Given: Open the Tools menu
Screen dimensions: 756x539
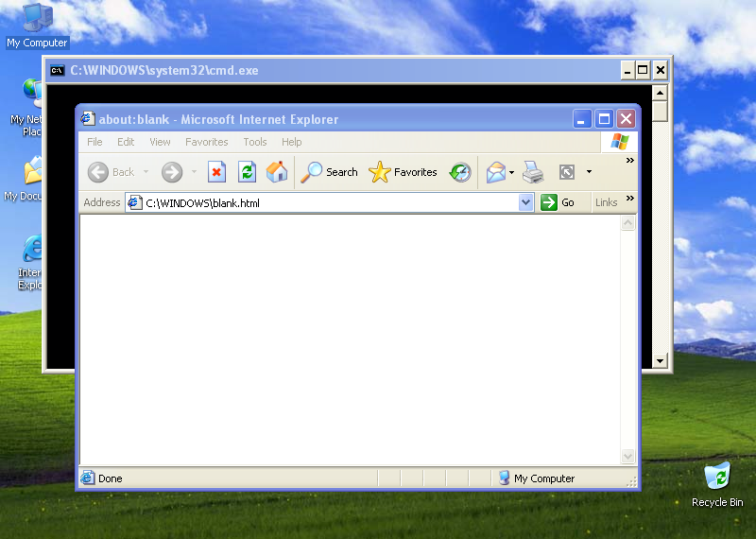Looking at the screenshot, I should (x=254, y=142).
